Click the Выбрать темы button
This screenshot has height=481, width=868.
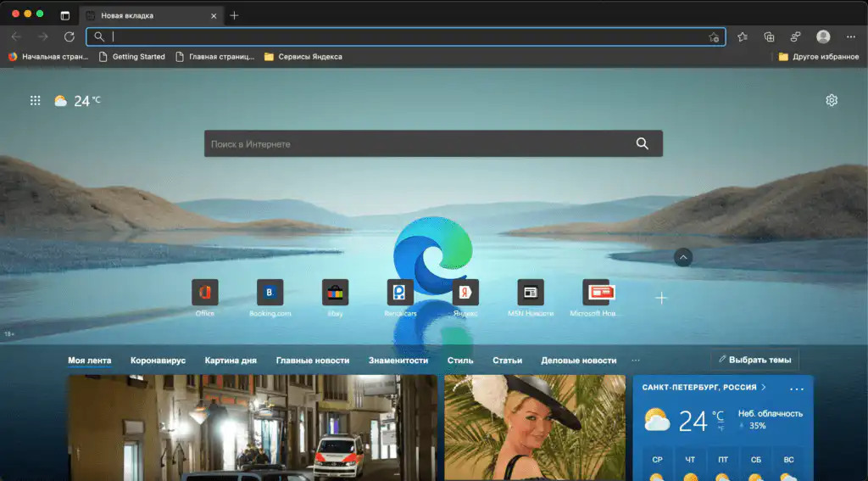755,360
